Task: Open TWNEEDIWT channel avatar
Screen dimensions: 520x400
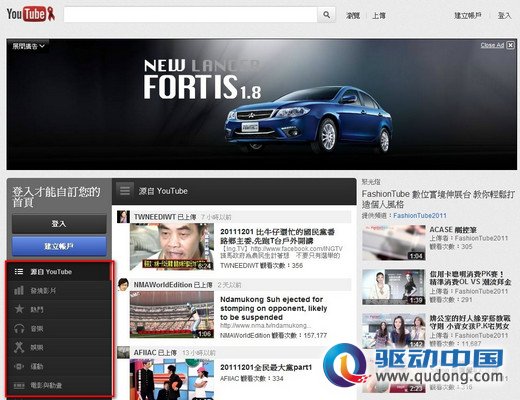Action: (x=123, y=217)
